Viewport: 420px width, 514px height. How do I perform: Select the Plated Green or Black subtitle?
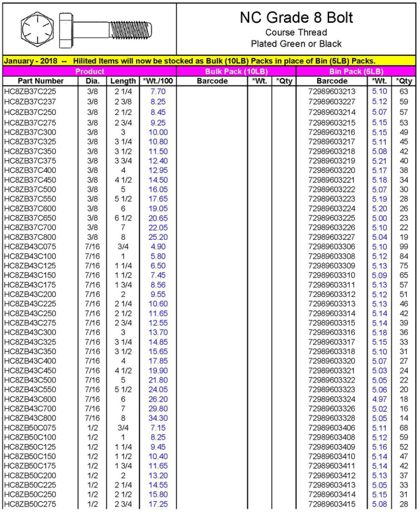[x=296, y=44]
